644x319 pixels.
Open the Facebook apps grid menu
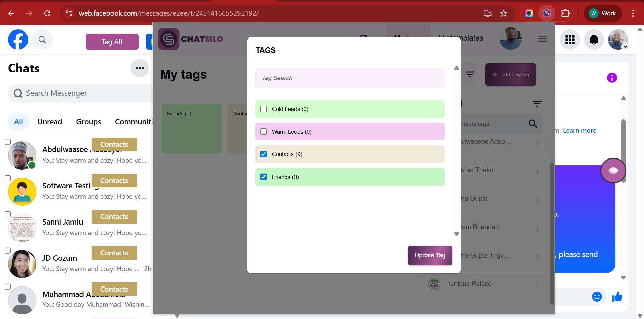coord(570,40)
